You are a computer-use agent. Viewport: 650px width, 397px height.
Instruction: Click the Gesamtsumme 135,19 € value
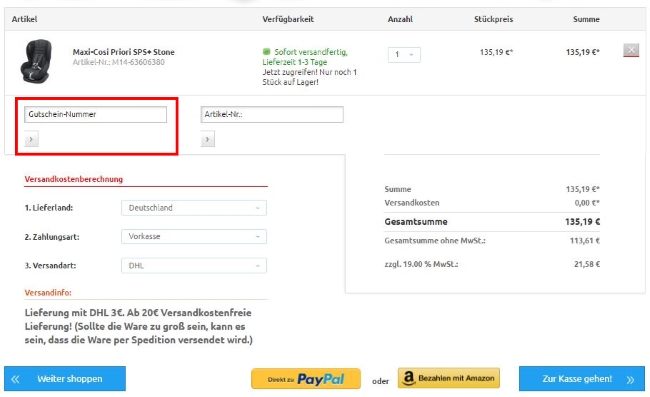tap(582, 222)
